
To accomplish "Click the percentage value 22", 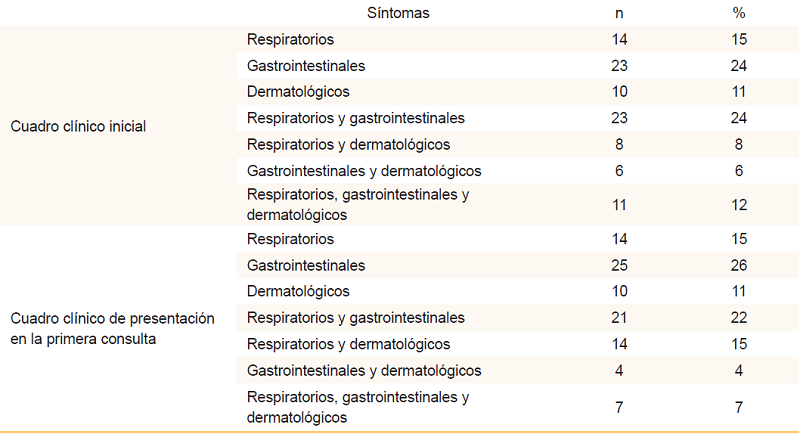I will 740,318.
